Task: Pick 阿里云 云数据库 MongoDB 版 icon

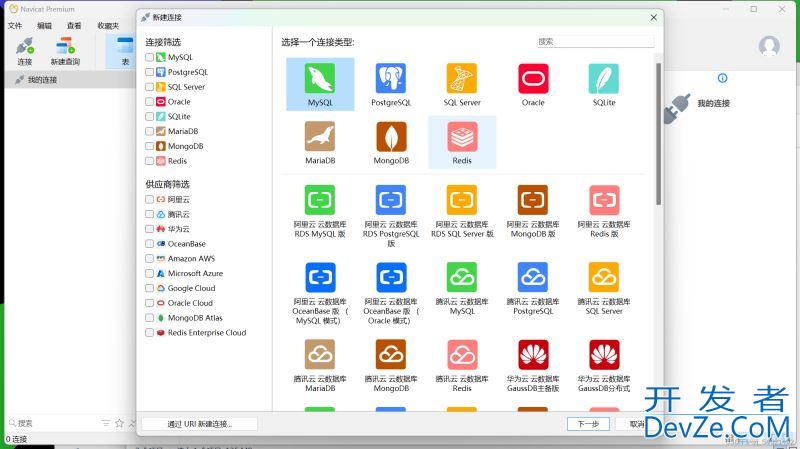Action: tap(533, 200)
